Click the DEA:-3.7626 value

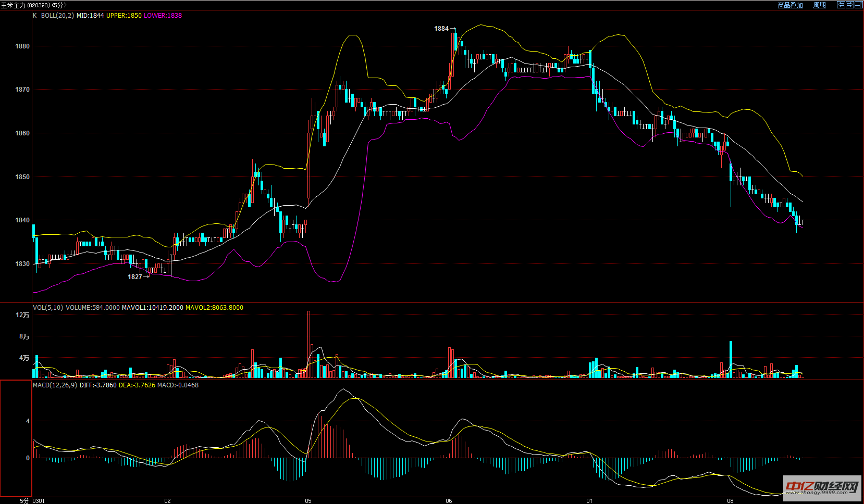tap(137, 385)
